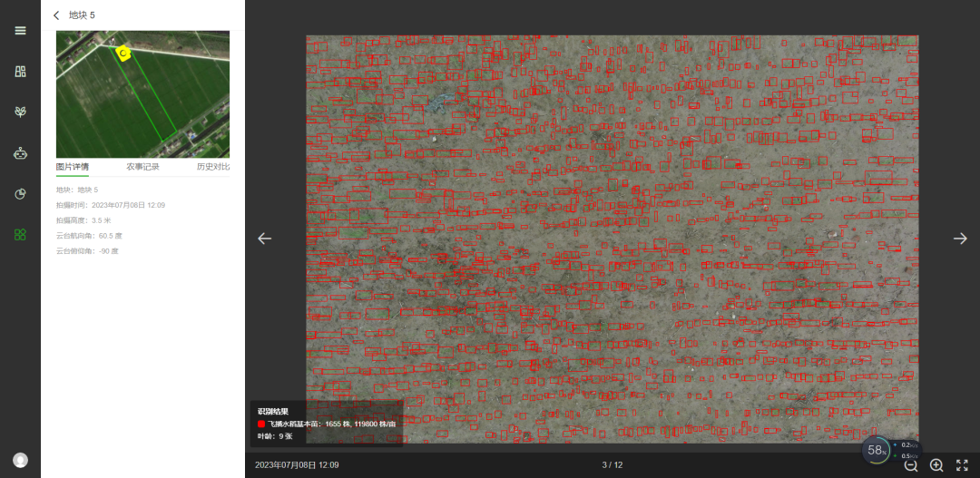Open the dashboard grid icon in sidebar
Screen dimensions: 980x478
point(20,71)
